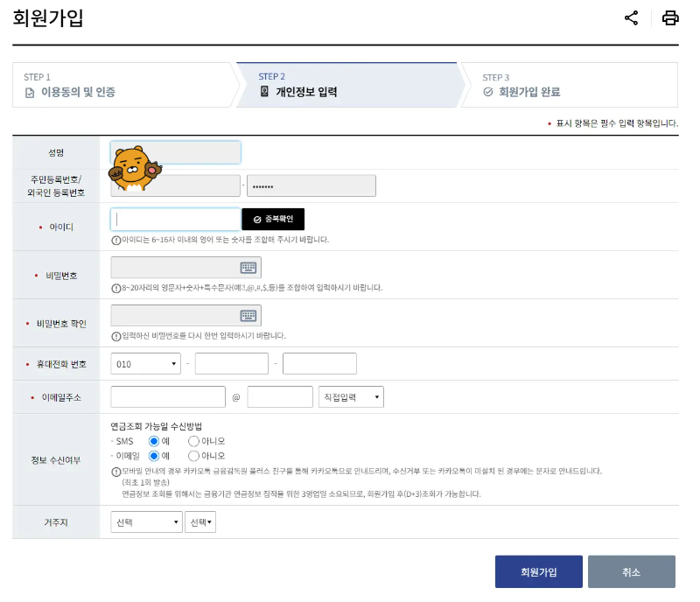Click the 취소 cancel button

[631, 571]
